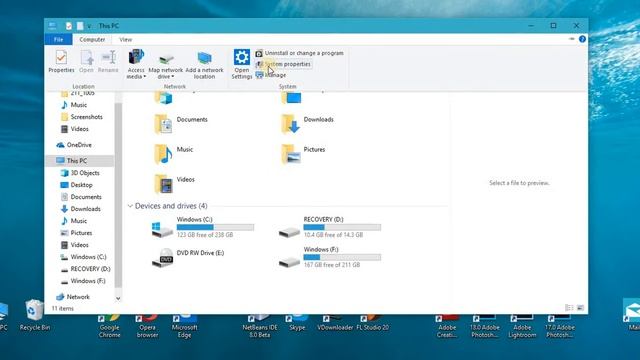This screenshot has height=360, width=640.
Task: Collapse the ribbon with the arrow icon
Action: click(x=571, y=39)
